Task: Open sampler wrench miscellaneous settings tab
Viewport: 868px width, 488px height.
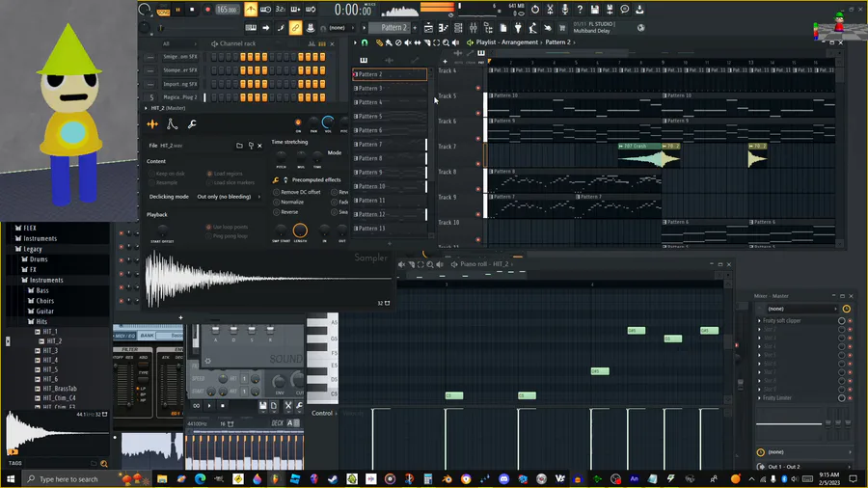Action: 192,124
